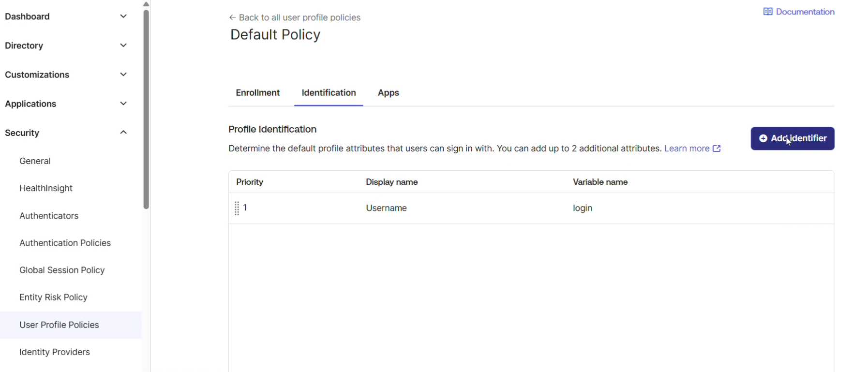868x372 pixels.
Task: Switch to the Enrollment tab
Action: click(257, 93)
